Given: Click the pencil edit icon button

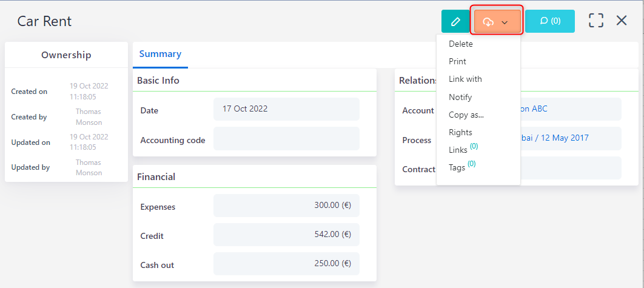Looking at the screenshot, I should pos(455,21).
